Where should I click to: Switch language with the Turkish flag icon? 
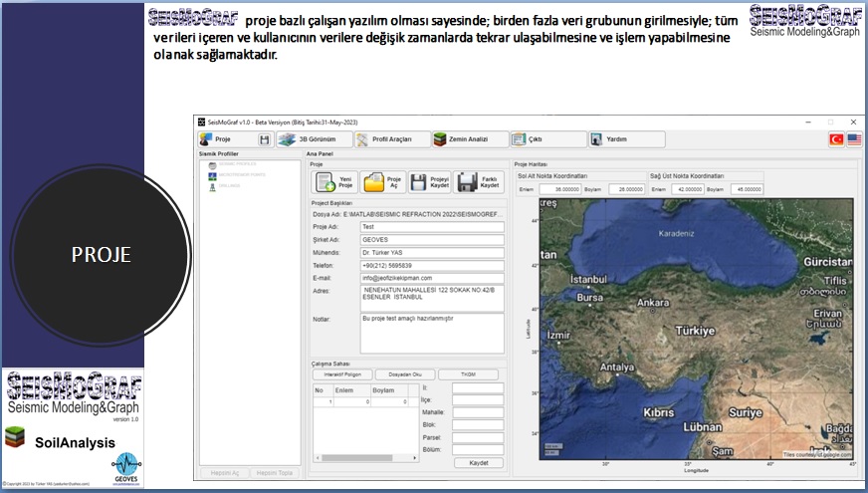click(836, 139)
